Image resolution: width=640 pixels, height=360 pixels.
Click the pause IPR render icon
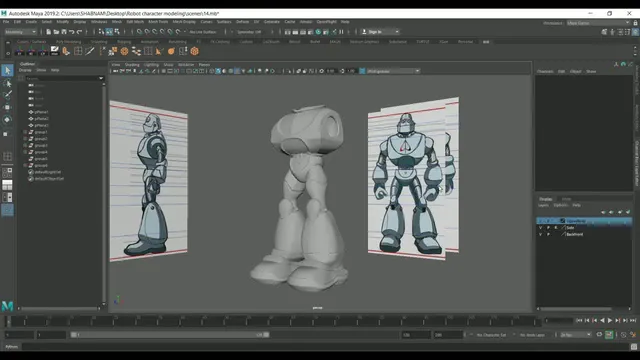pyautogui.click(x=341, y=32)
